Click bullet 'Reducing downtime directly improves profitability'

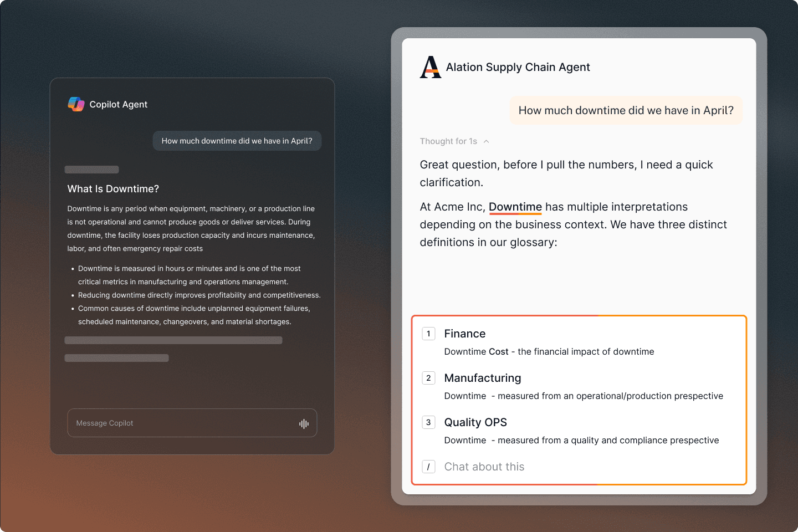199,295
